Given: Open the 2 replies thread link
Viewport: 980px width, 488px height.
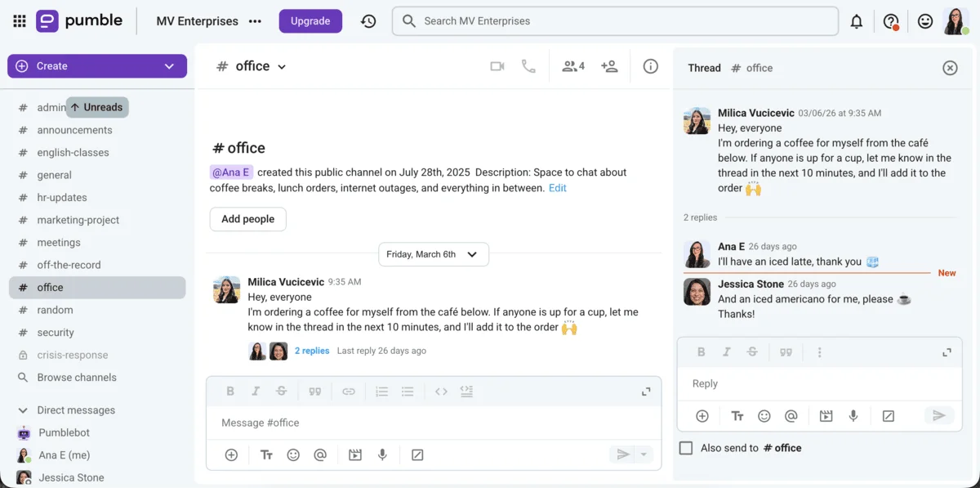Looking at the screenshot, I should (312, 351).
